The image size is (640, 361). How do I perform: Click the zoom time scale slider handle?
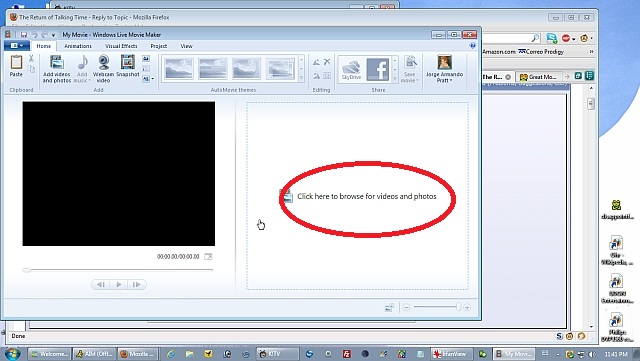(x=458, y=307)
